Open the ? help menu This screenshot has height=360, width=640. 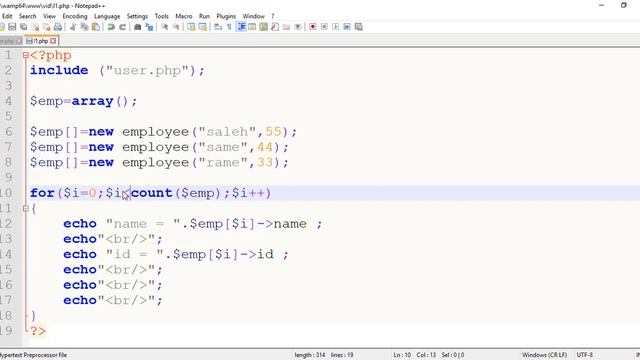click(273, 16)
